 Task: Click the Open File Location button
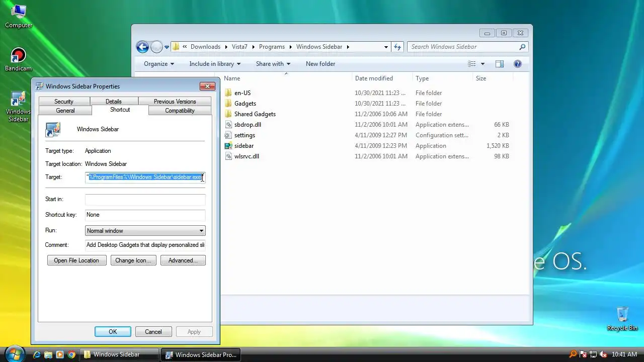pyautogui.click(x=76, y=260)
